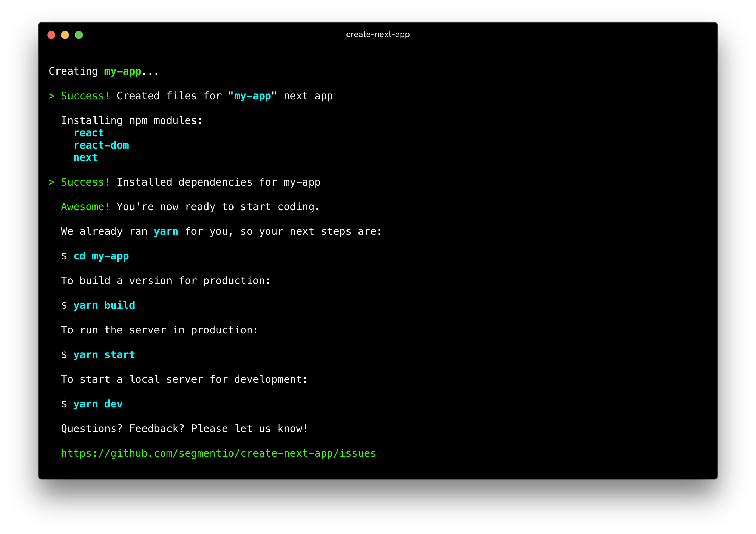
Task: Click the 'yarn start' command text
Action: 104,355
